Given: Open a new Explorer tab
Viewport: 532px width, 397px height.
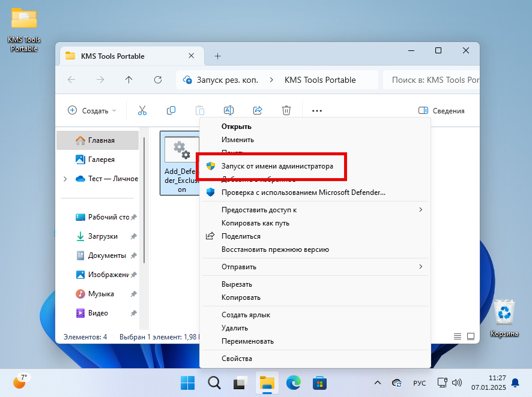Looking at the screenshot, I should point(218,56).
